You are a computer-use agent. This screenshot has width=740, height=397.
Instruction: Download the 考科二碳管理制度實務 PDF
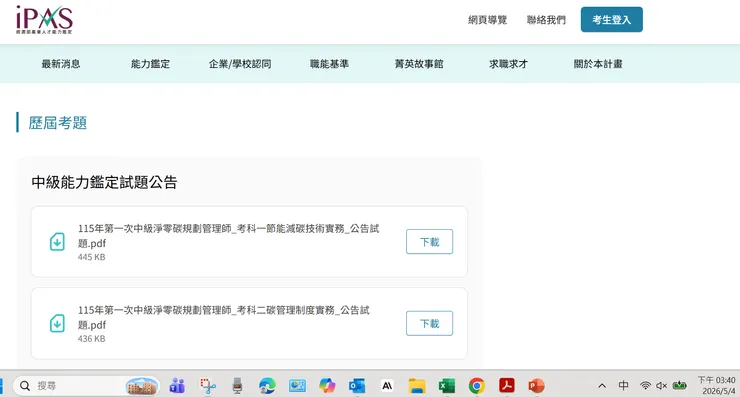429,323
